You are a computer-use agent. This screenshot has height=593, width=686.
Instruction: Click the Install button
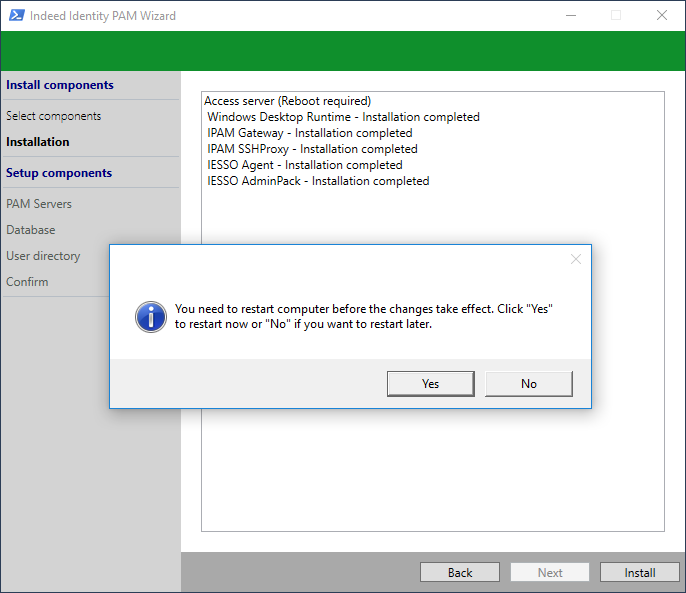639,573
